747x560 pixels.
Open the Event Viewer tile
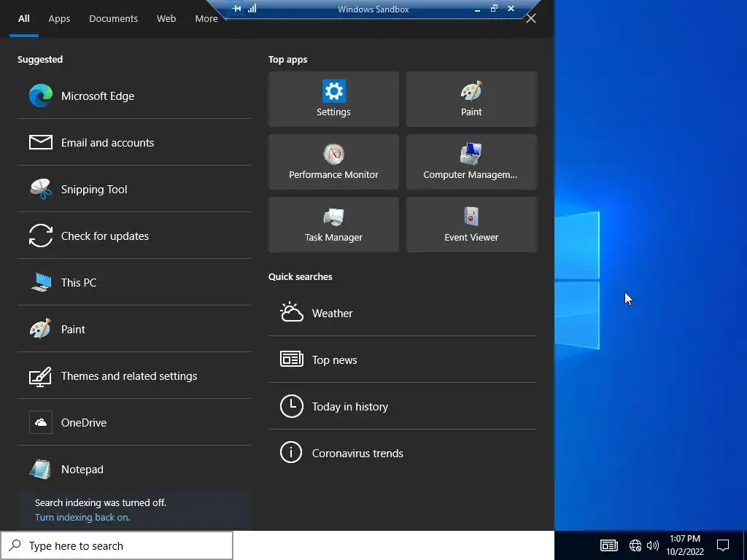471,225
